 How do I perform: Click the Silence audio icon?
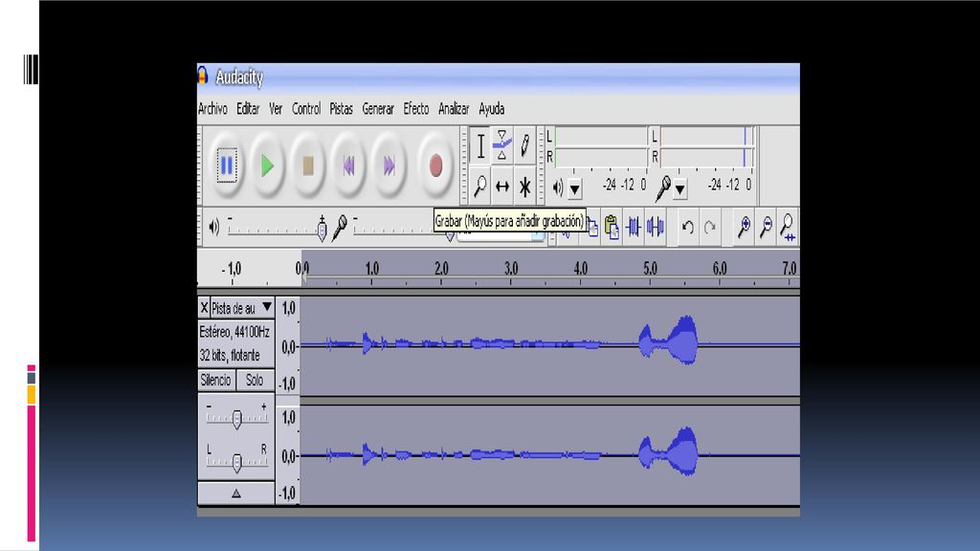[655, 227]
